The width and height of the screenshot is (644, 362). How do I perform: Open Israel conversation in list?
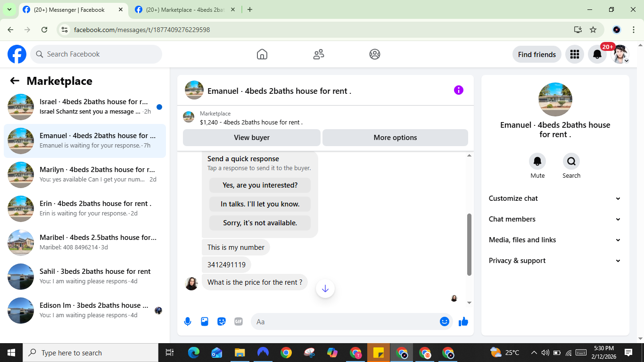coord(85,107)
